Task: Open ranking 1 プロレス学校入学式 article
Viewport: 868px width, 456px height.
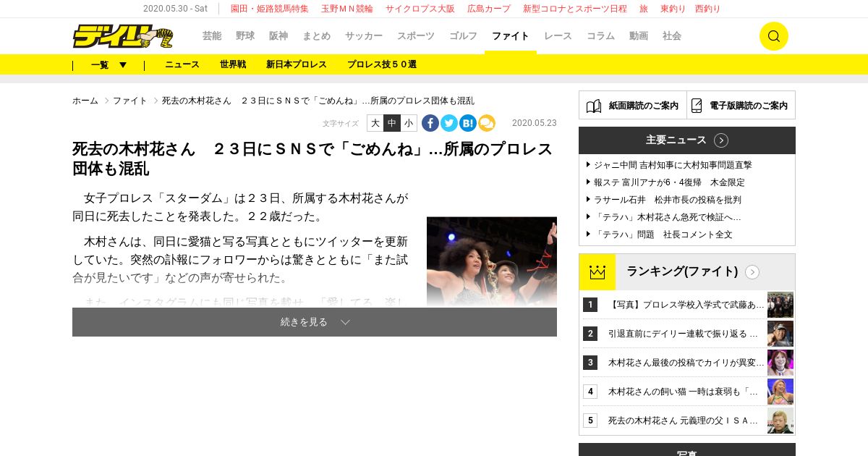Action: coord(686,305)
